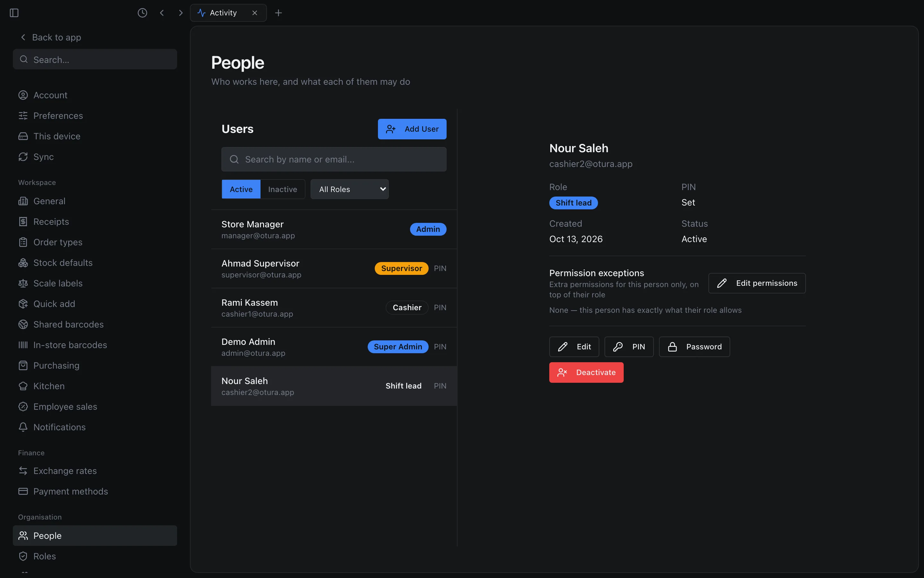Click the Scale labels scale icon
This screenshot has height=578, width=924.
[23, 283]
